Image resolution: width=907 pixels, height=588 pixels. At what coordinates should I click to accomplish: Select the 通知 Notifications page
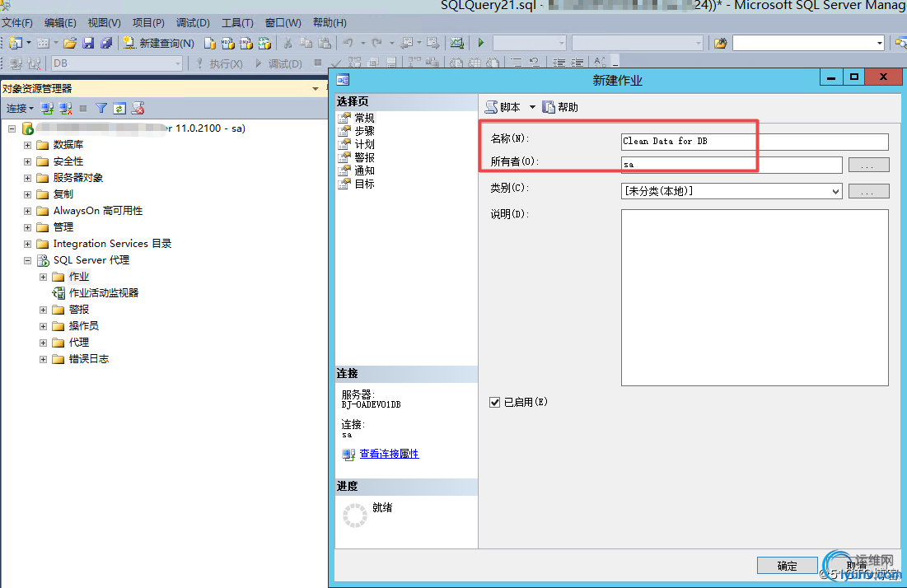pyautogui.click(x=364, y=170)
